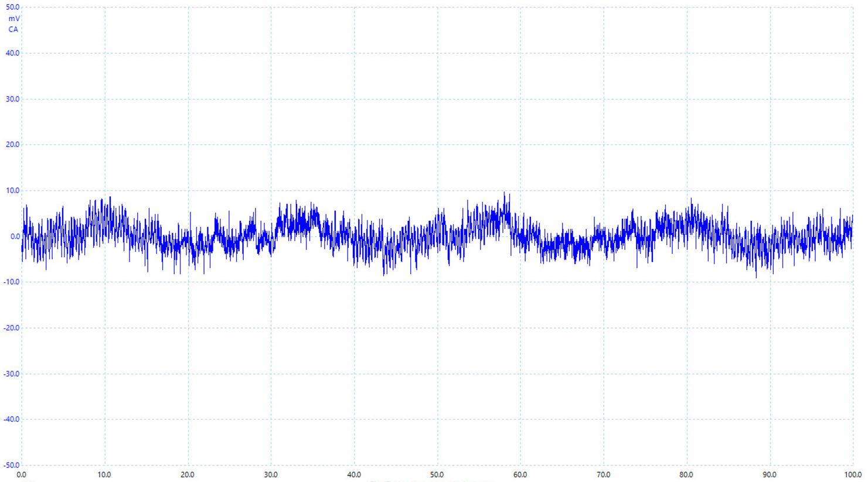Screen dimensions: 868x482
Task: Click the waveform peak near time 10.0
Action: 110,197
